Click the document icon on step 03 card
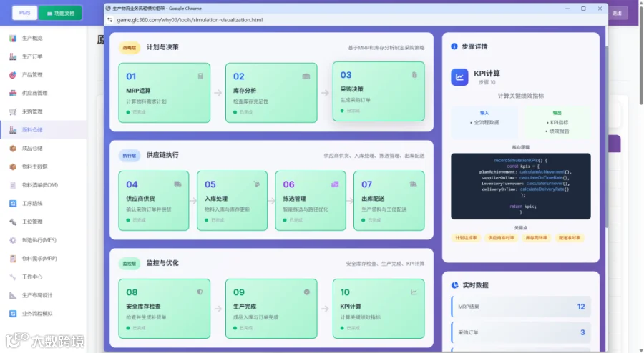Image resolution: width=644 pixels, height=353 pixels. [414, 74]
